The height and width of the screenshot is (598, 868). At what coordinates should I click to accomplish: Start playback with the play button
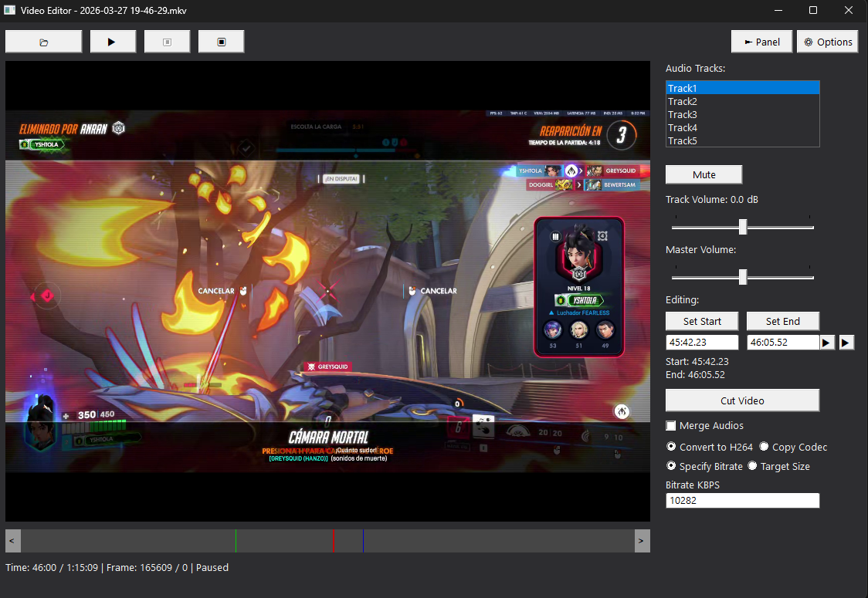click(x=113, y=42)
